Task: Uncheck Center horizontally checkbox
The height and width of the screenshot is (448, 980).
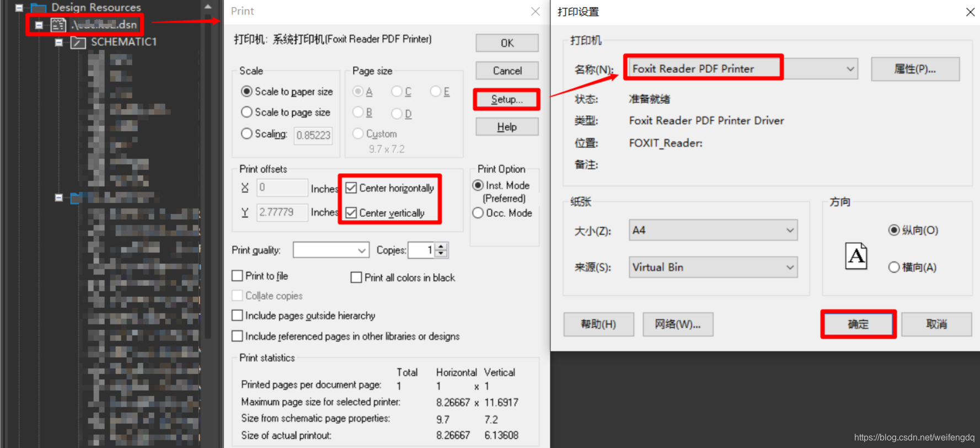Action: (351, 188)
